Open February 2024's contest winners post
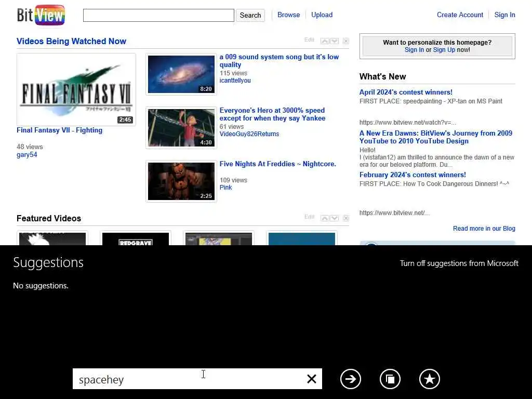Screen dimensions: 532x399 click(413, 175)
